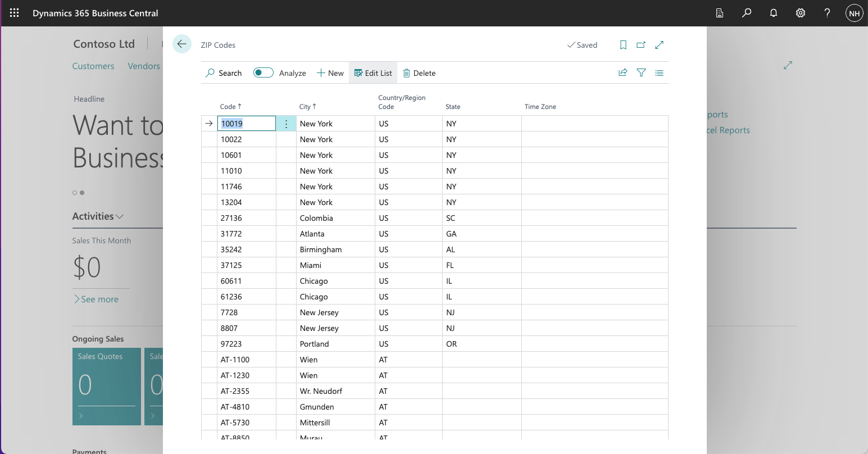868x454 pixels.
Task: Open the app launcher waffle menu
Action: point(14,13)
